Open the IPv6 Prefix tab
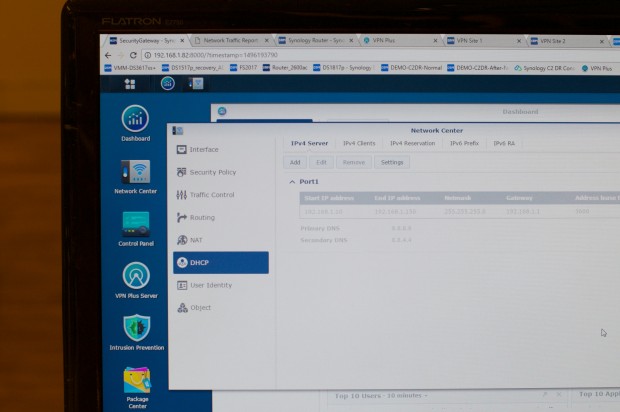The image size is (620, 412). tap(464, 143)
